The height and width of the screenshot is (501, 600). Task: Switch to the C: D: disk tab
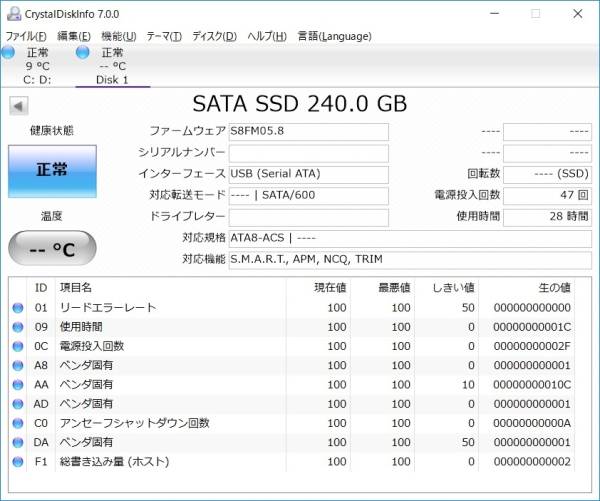click(37, 66)
